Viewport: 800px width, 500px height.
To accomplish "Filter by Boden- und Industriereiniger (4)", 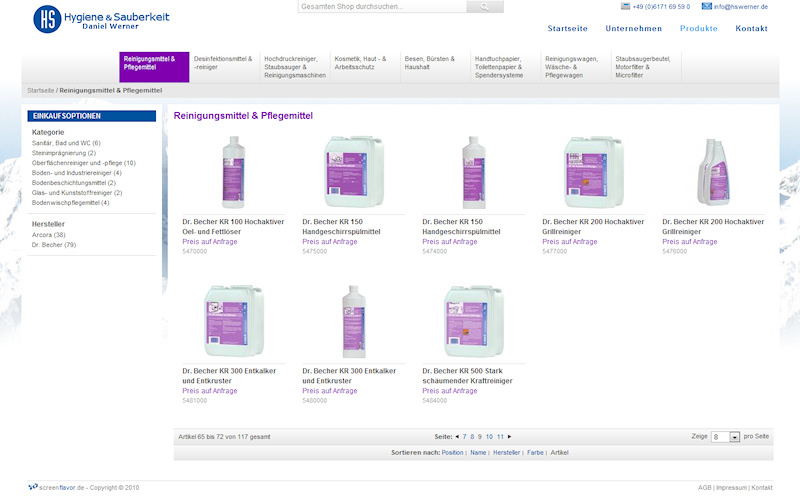I will (x=77, y=173).
